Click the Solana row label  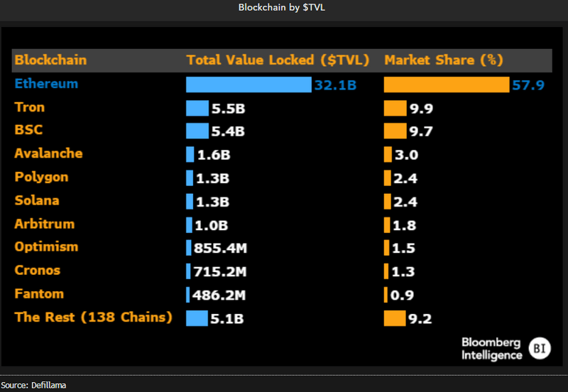click(37, 200)
